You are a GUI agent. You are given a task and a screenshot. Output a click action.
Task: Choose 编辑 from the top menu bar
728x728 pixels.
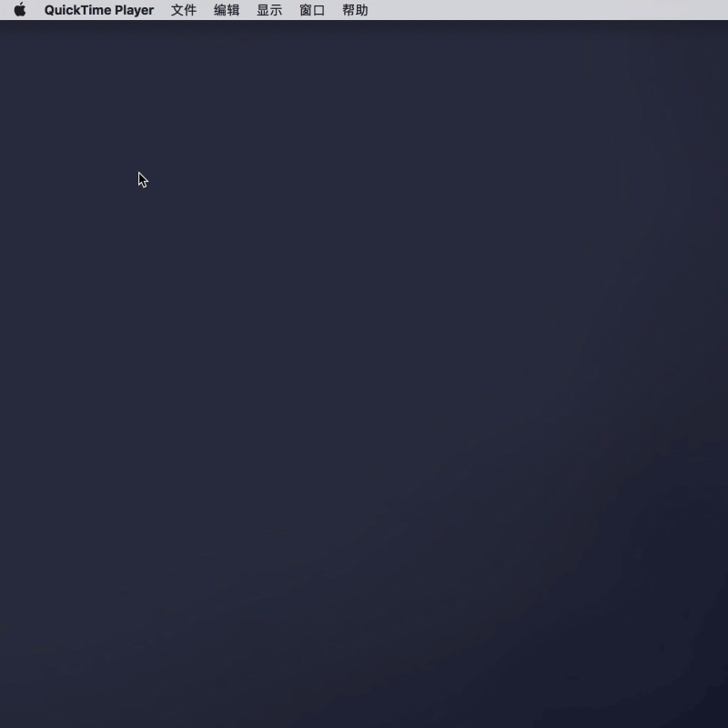click(x=227, y=10)
